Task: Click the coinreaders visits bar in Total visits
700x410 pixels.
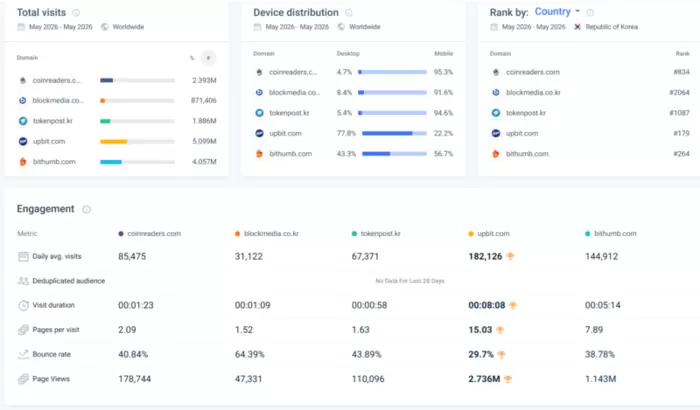Action: 137,80
